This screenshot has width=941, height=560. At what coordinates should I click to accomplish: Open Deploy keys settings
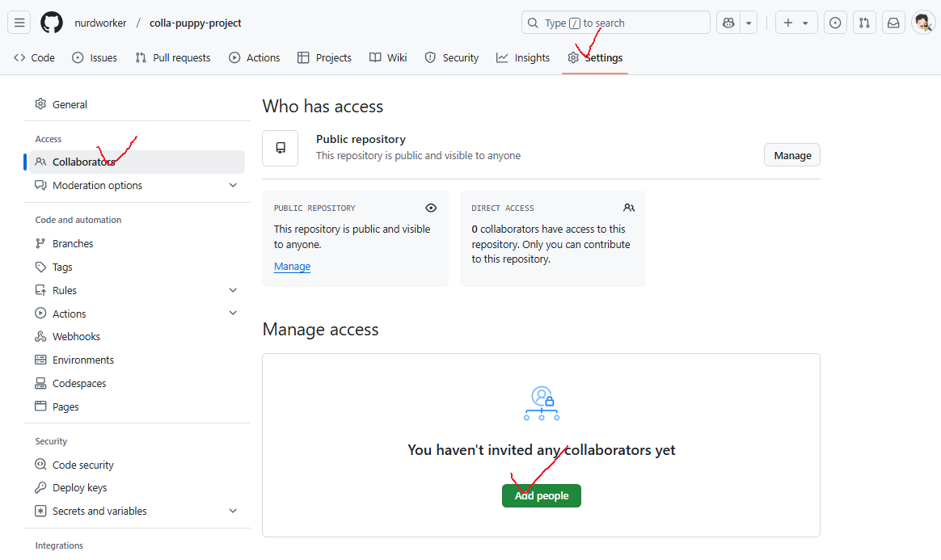coord(137,487)
